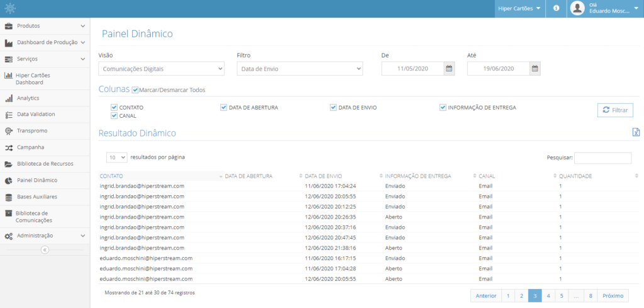Click the Administração gears icon
This screenshot has width=644, height=308.
9,236
